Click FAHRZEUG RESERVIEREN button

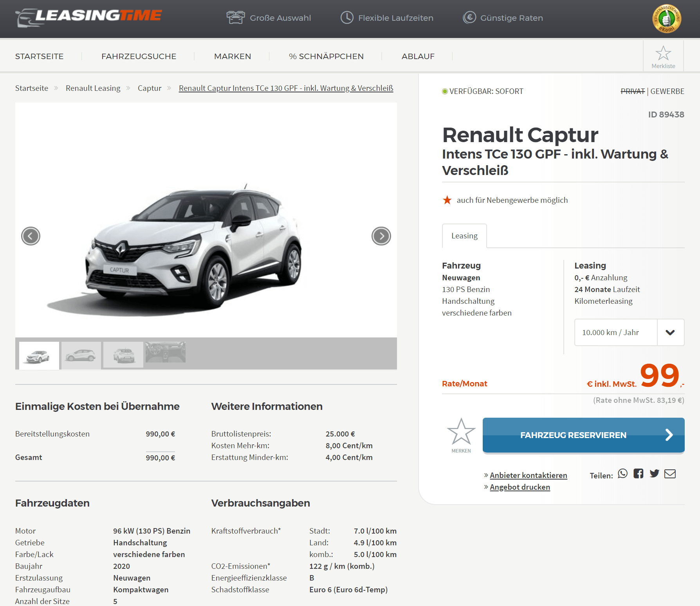pyautogui.click(x=583, y=435)
